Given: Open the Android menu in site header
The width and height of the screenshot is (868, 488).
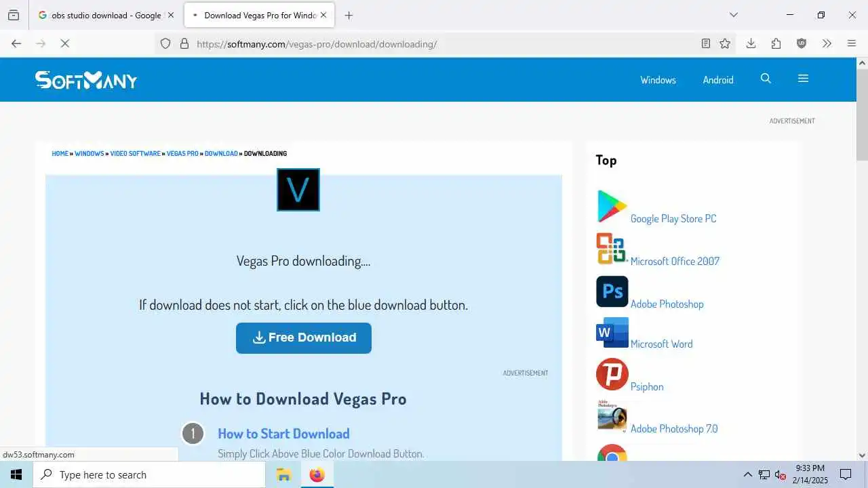Looking at the screenshot, I should click(x=718, y=80).
